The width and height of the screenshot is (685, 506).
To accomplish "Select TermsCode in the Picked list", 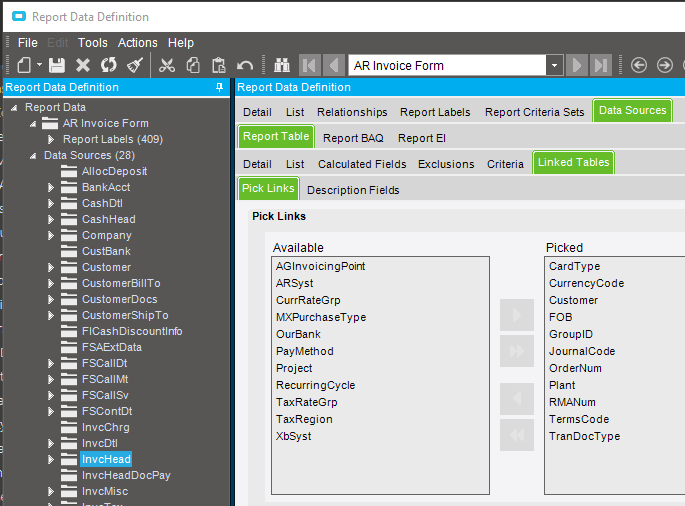I will coord(579,419).
